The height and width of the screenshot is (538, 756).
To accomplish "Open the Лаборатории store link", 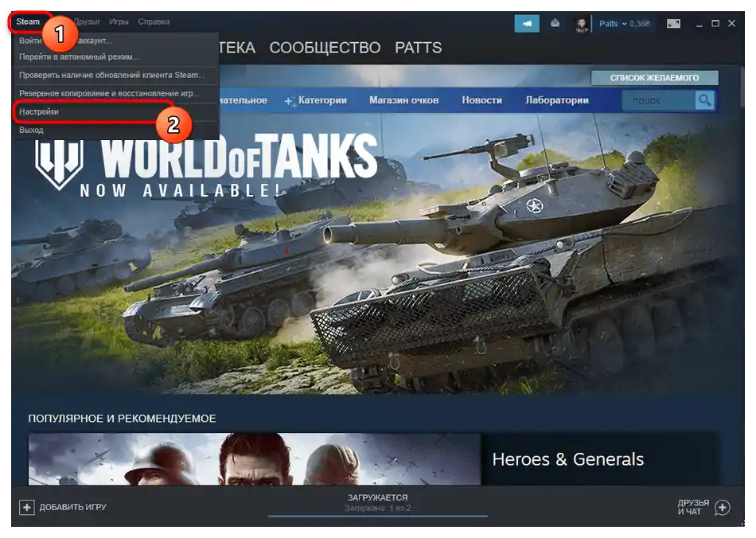I will point(557,100).
